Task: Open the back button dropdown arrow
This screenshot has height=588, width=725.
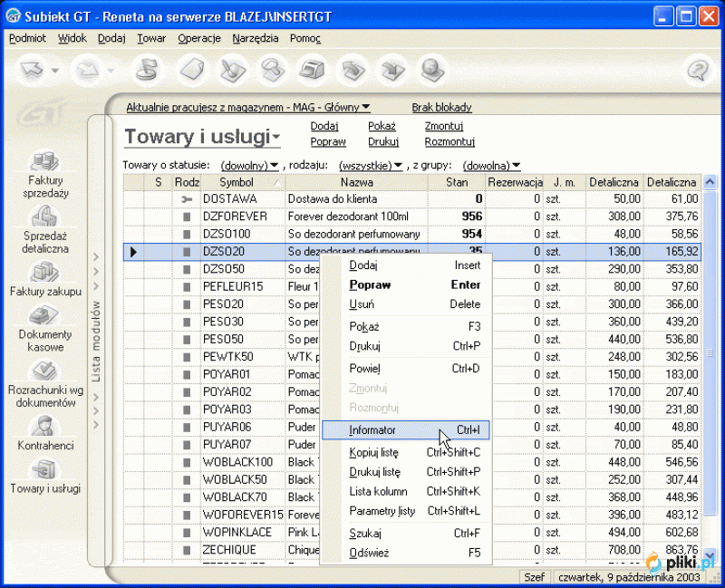Action: pos(55,71)
